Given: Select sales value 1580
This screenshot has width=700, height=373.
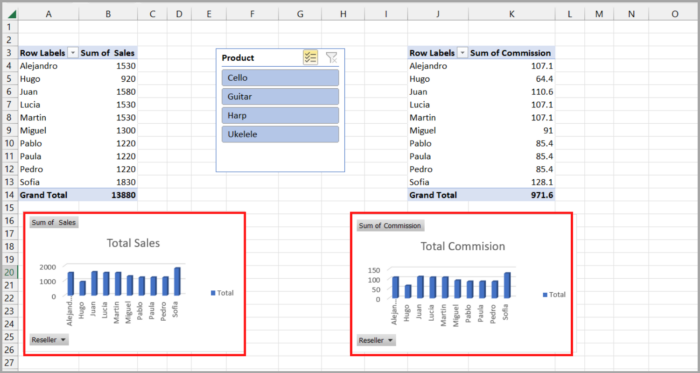Looking at the screenshot, I should (x=108, y=91).
